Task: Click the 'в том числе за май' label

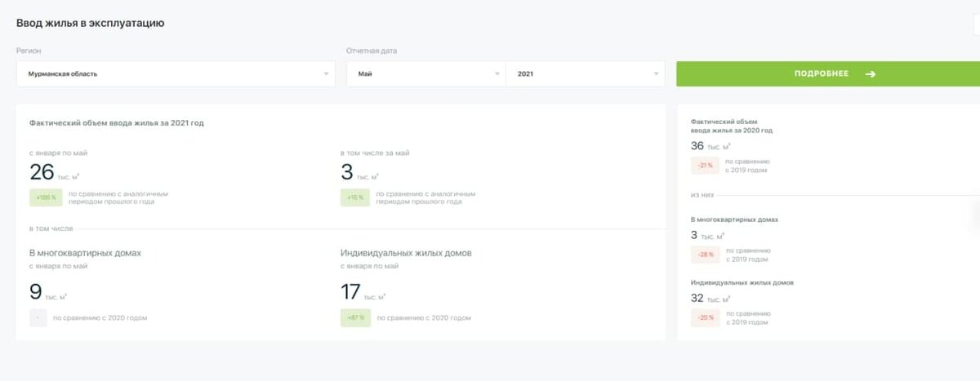Action: point(375,153)
